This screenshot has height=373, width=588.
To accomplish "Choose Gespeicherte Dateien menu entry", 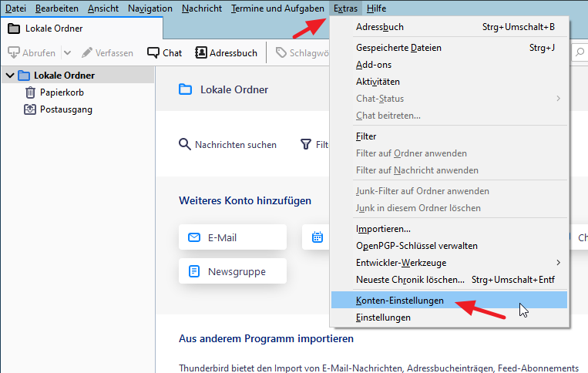I will point(449,48).
